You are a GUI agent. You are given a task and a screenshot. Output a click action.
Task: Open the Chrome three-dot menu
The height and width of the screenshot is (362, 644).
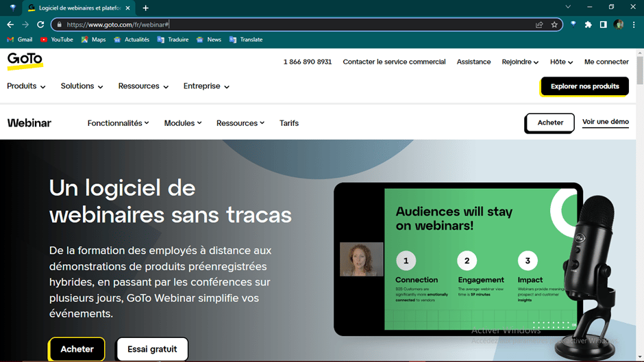coord(634,25)
